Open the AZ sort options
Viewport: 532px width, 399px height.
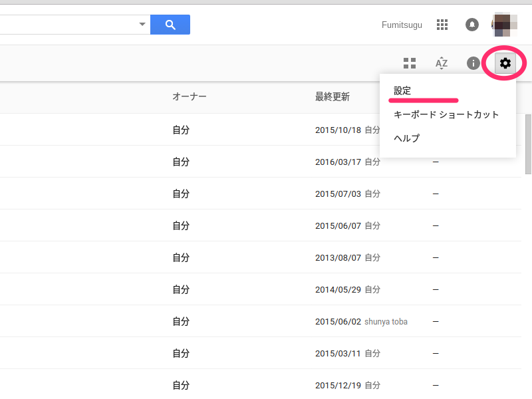point(442,63)
